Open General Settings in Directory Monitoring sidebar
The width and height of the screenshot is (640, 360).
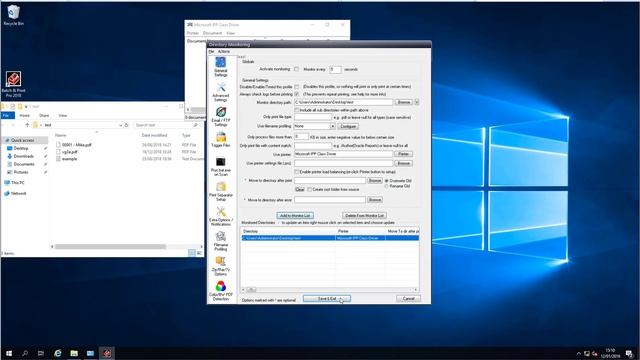220,67
